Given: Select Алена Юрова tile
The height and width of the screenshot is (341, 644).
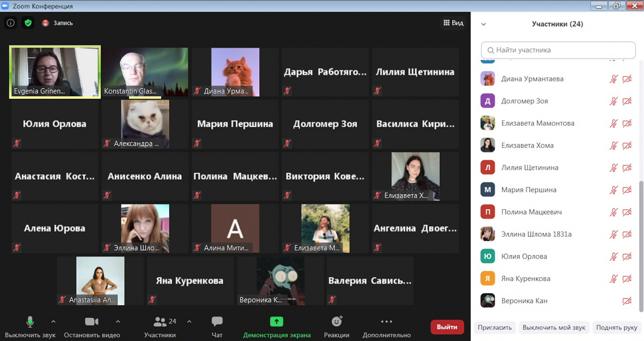Looking at the screenshot, I should click(55, 229).
